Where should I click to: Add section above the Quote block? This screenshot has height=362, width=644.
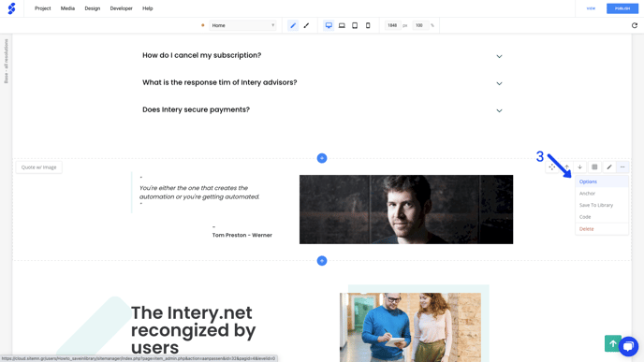[x=322, y=158]
